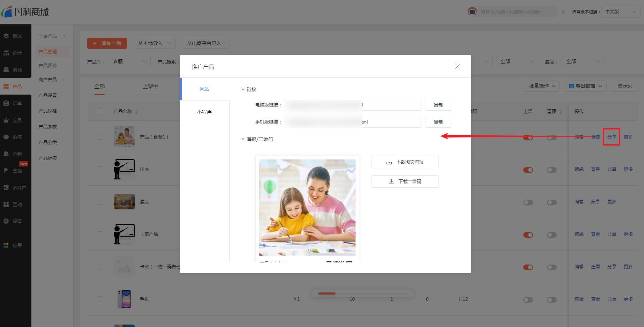Toggle 置顶 switch for 卡密产品 row
The height and width of the screenshot is (327, 644).
pyautogui.click(x=552, y=235)
